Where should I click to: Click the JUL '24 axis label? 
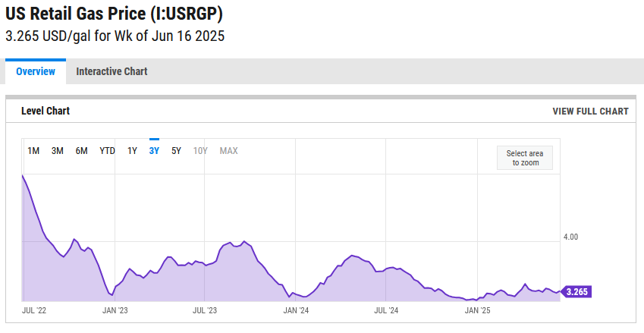pyautogui.click(x=386, y=310)
